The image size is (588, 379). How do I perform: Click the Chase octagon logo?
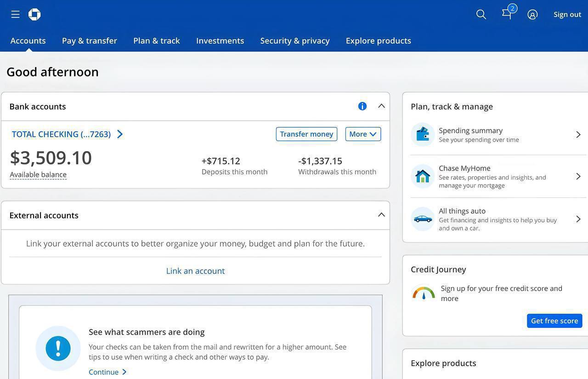click(x=34, y=14)
